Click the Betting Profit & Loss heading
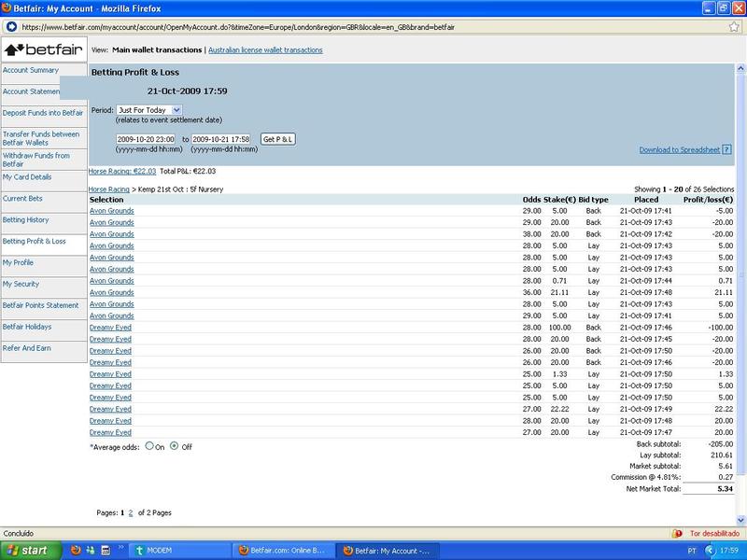 tap(135, 73)
